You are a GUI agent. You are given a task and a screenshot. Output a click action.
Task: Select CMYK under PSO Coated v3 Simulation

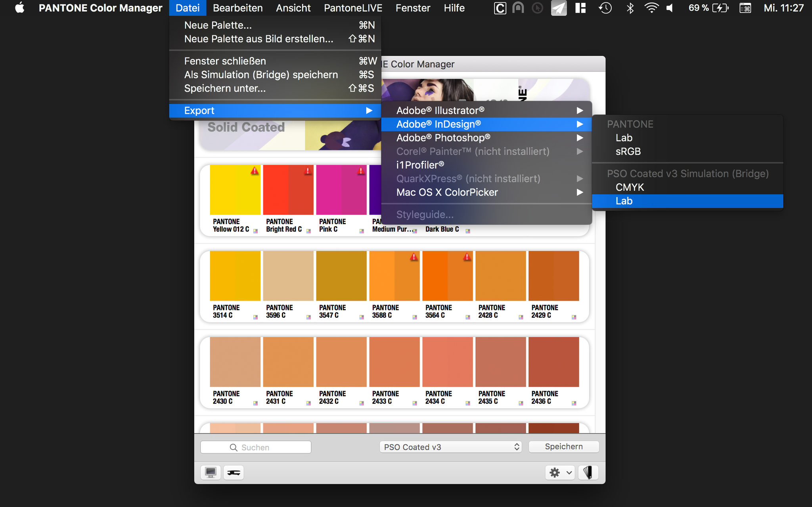click(688, 187)
